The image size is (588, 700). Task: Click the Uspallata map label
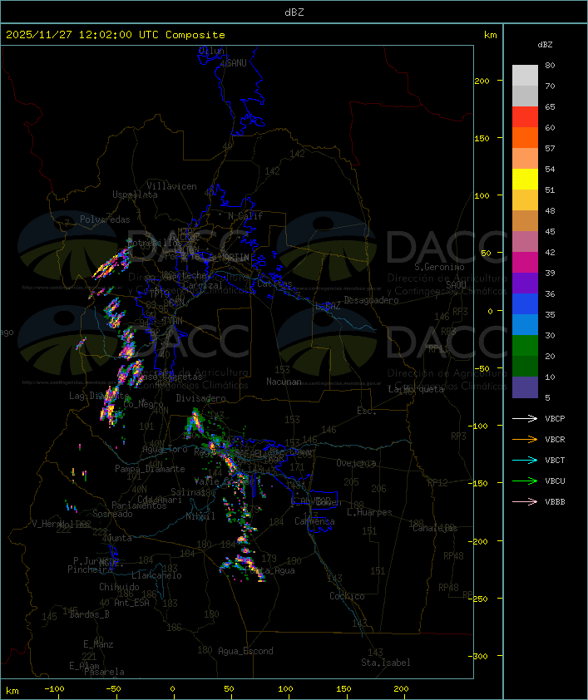coord(135,195)
